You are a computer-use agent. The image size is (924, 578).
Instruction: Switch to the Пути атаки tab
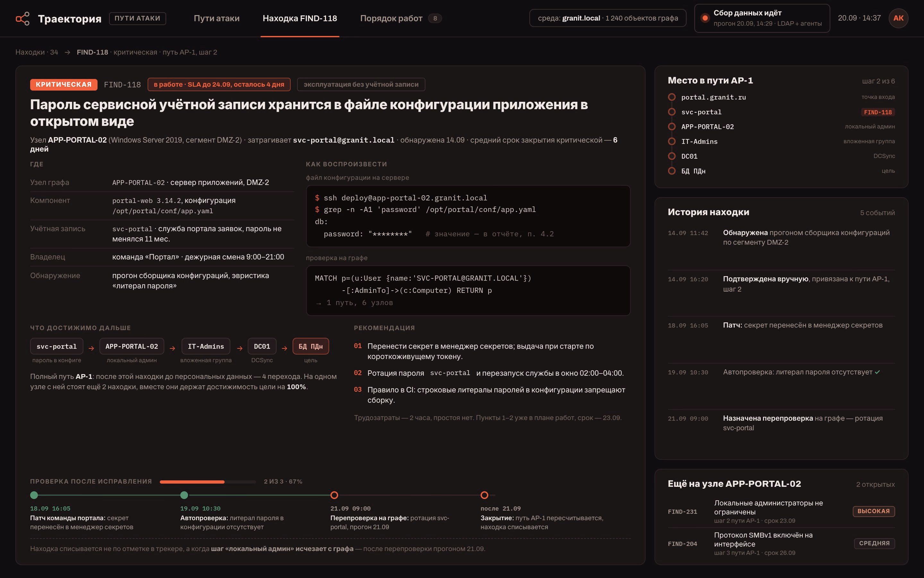tap(217, 18)
